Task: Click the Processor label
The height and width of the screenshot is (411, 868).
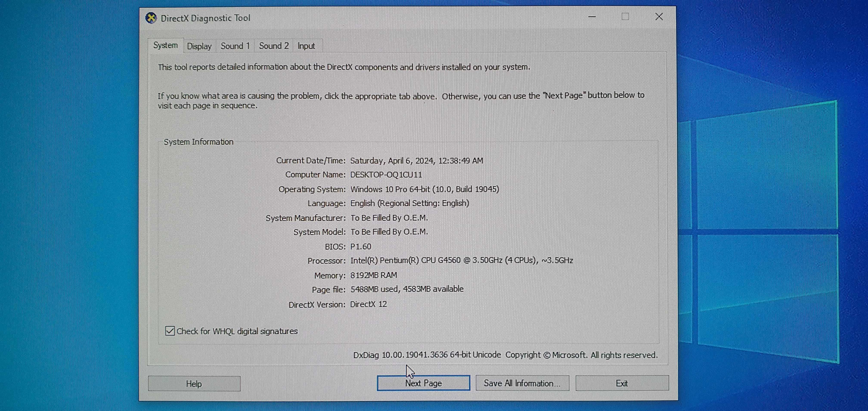Action: pyautogui.click(x=327, y=261)
